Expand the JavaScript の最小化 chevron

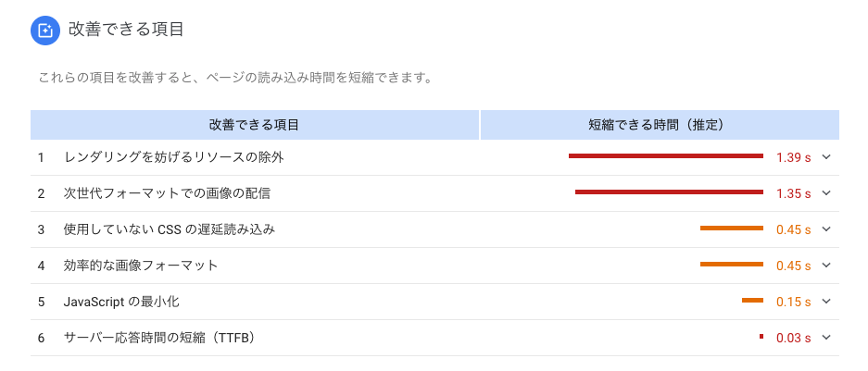pyautogui.click(x=826, y=302)
